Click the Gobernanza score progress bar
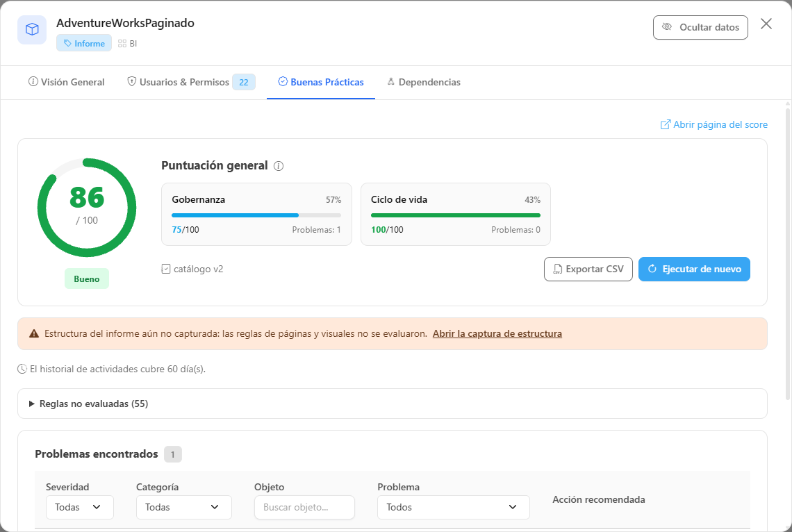Screen dimensions: 792x532 tap(256, 215)
